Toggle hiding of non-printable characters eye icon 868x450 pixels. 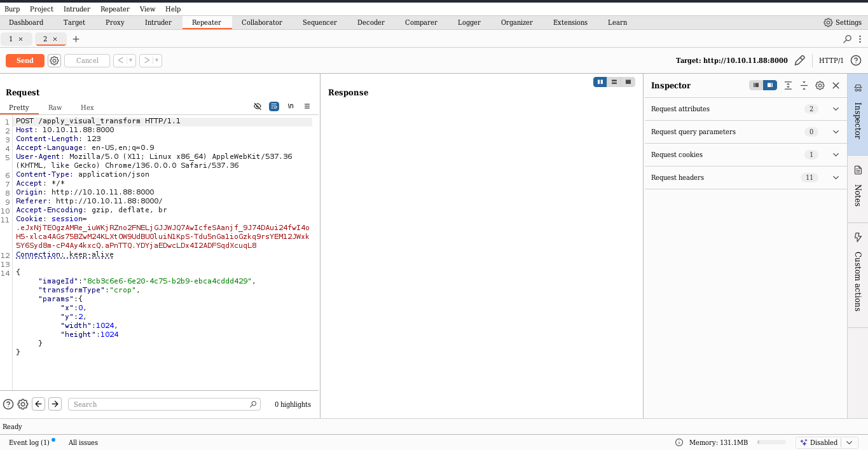pyautogui.click(x=258, y=107)
